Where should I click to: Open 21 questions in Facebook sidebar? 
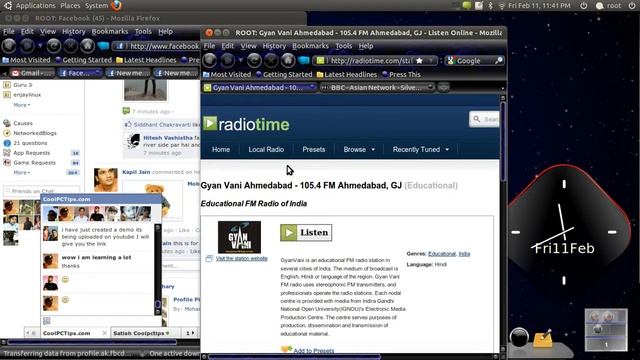pyautogui.click(x=25, y=143)
